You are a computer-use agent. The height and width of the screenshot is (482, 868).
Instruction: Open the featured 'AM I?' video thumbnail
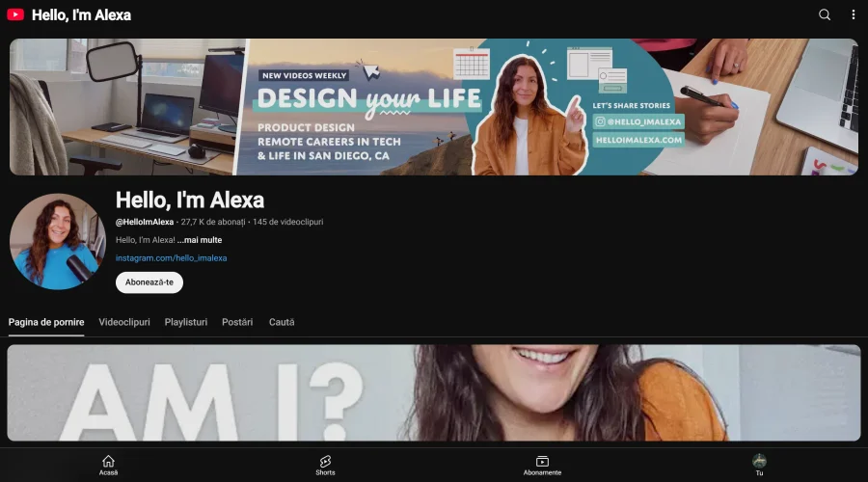click(434, 393)
